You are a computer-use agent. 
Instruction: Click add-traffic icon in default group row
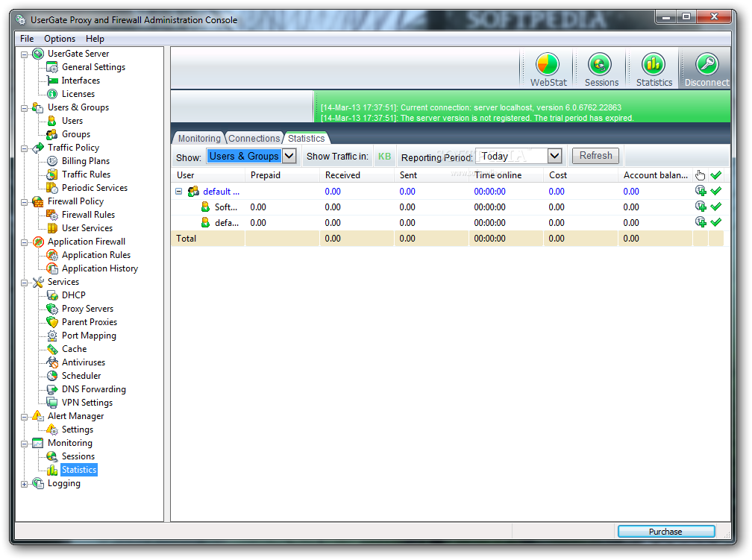[701, 191]
